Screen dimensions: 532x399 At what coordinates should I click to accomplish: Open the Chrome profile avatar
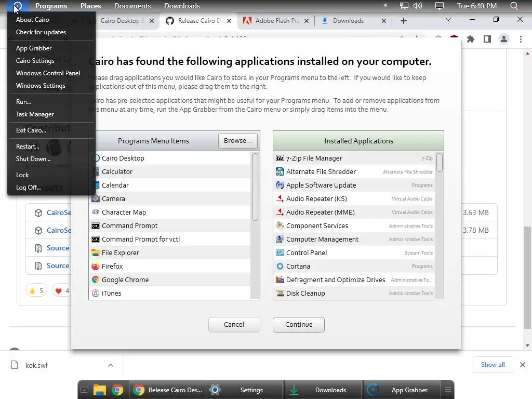tap(504, 39)
